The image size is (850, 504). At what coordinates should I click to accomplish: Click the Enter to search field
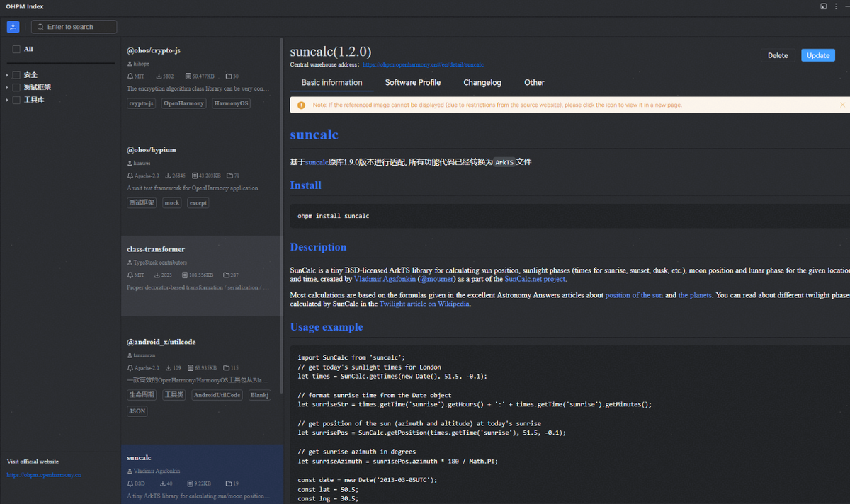coord(78,27)
